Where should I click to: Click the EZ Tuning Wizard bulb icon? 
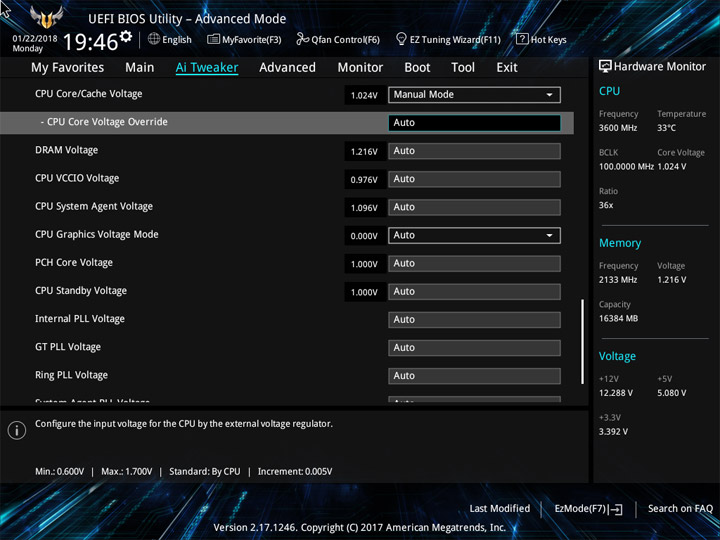(401, 39)
